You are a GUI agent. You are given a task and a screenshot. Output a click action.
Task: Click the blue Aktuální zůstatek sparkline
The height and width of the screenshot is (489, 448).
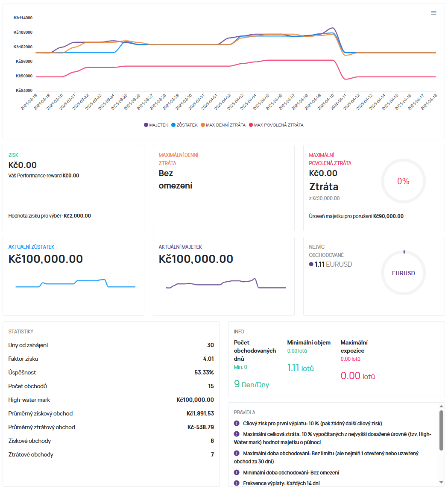click(x=76, y=283)
